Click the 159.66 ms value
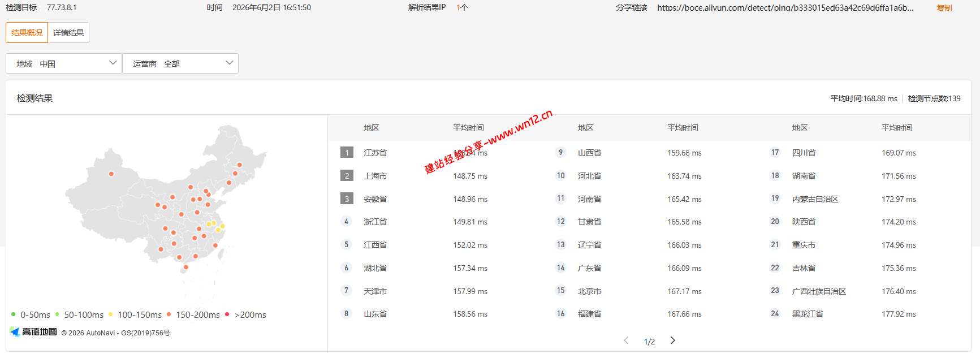The image size is (980, 358). [x=684, y=153]
